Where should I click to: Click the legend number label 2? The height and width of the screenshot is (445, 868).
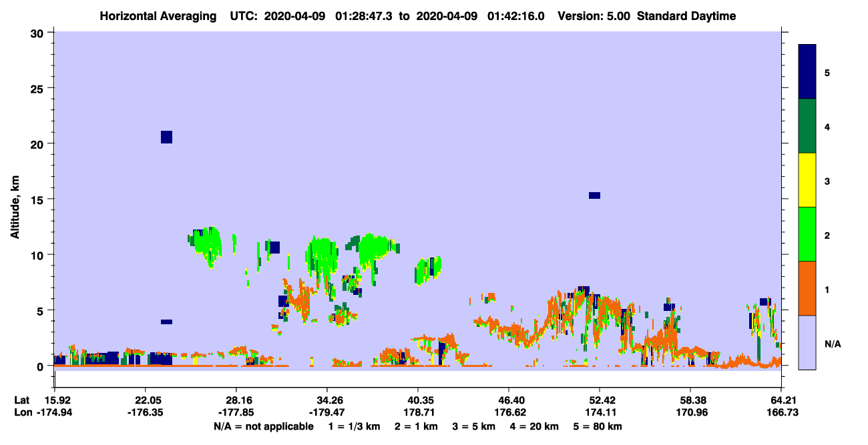pos(827,234)
